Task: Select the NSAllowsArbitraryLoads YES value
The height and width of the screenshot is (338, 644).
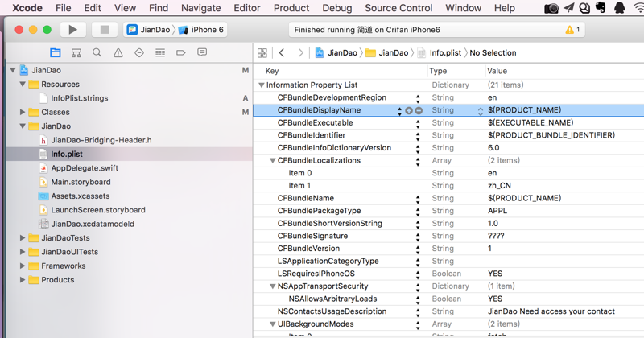Action: coord(495,299)
